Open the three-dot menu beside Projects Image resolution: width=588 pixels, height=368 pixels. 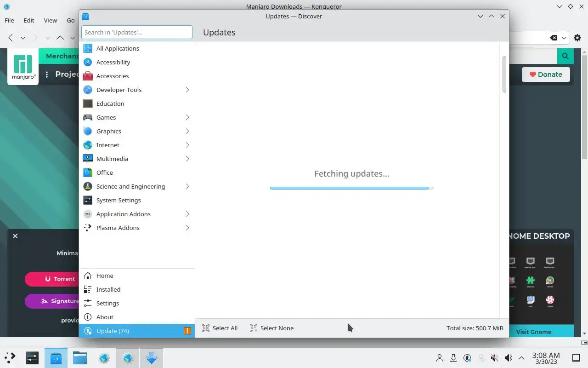click(x=47, y=75)
